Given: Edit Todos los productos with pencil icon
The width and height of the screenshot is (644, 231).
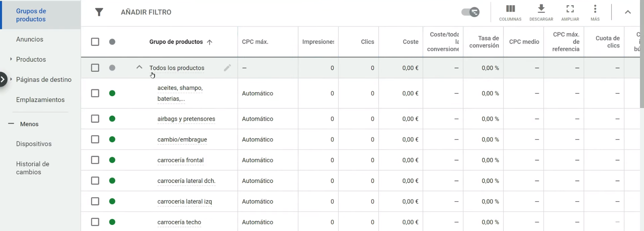Looking at the screenshot, I should click(x=227, y=68).
